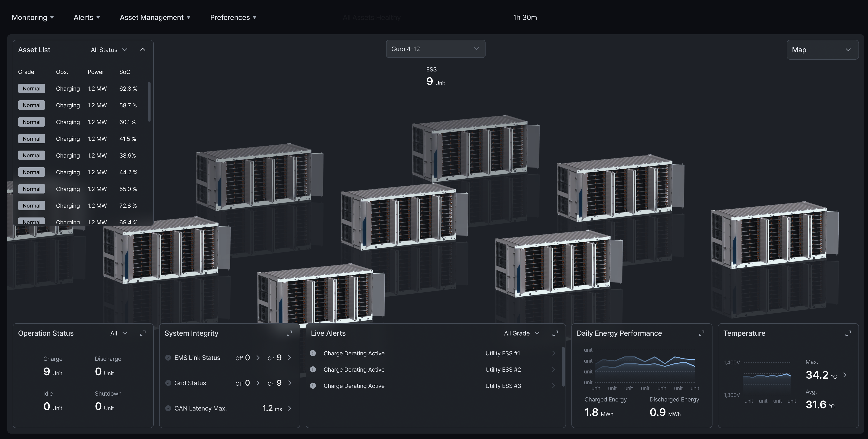This screenshot has height=439, width=868.
Task: Click the EMS Link Status check indicator
Action: coord(168,358)
